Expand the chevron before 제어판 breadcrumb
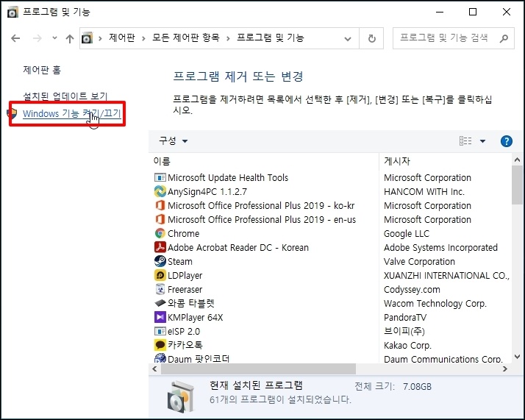 [100, 38]
